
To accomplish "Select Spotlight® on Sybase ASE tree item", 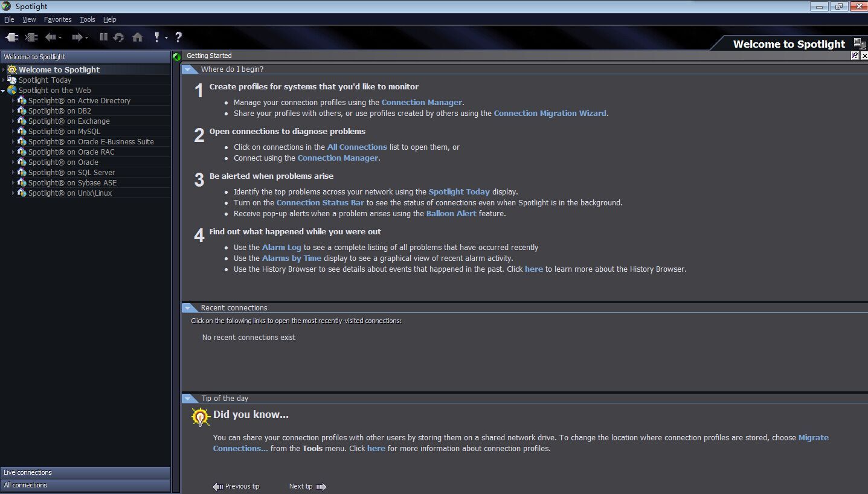I will tap(72, 182).
